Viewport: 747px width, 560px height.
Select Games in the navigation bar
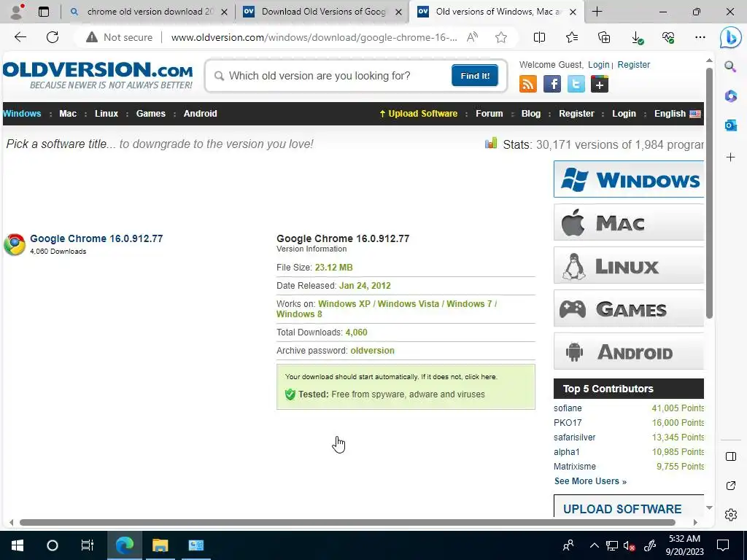pyautogui.click(x=150, y=113)
